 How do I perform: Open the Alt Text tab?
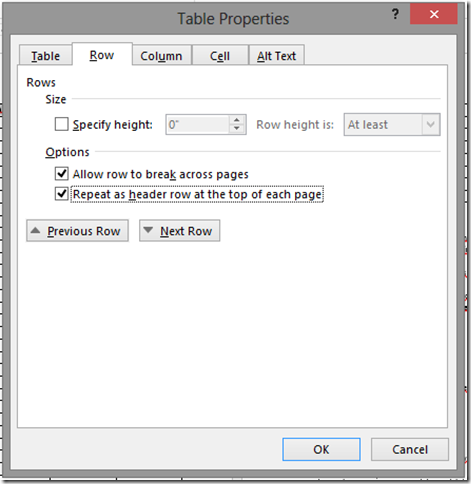pos(276,55)
